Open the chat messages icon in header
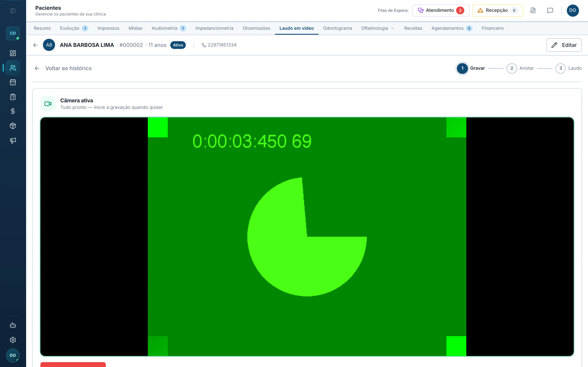Viewport: 588px width, 367px height. click(550, 10)
